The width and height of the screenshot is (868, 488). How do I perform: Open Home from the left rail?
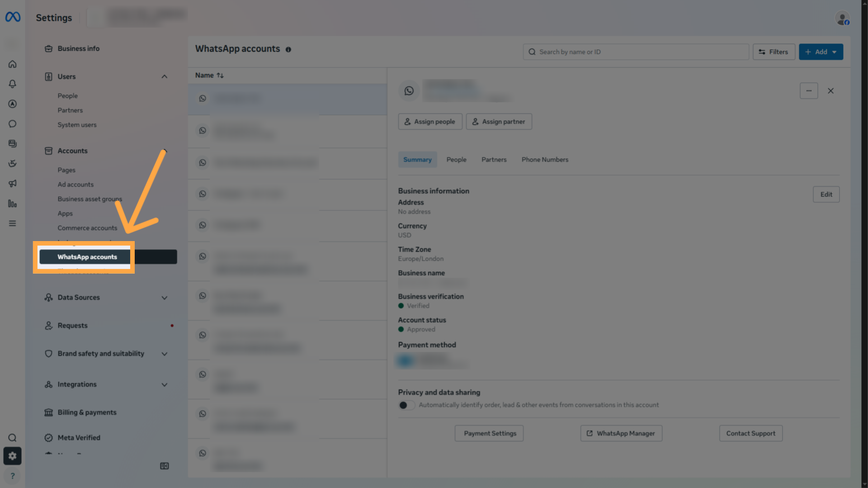[13, 64]
